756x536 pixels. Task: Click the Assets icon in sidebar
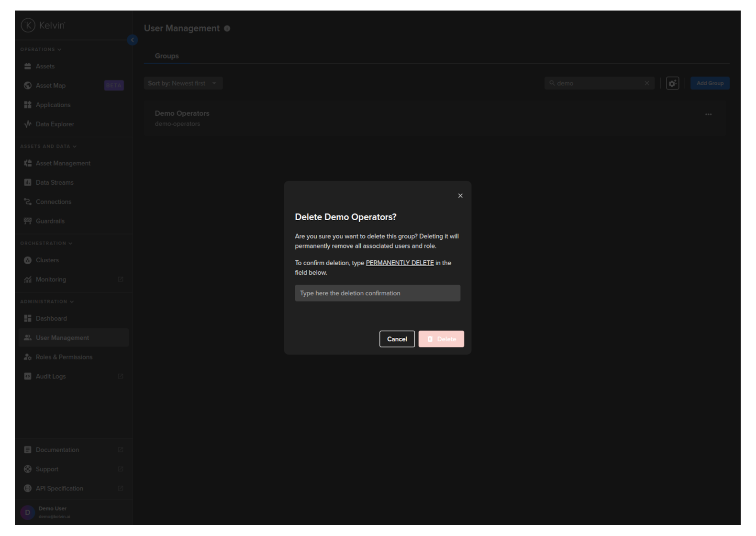tap(28, 67)
